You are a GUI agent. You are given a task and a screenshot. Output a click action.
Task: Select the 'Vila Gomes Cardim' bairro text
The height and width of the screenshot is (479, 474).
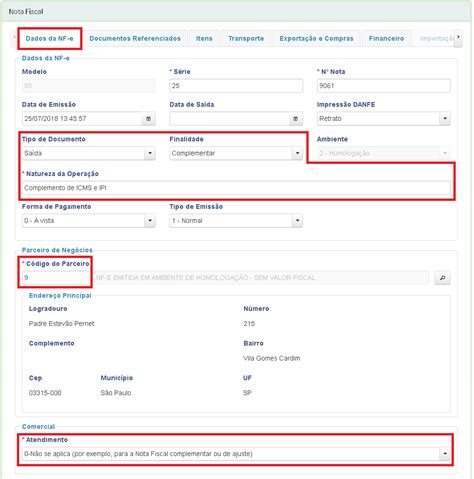pyautogui.click(x=272, y=358)
